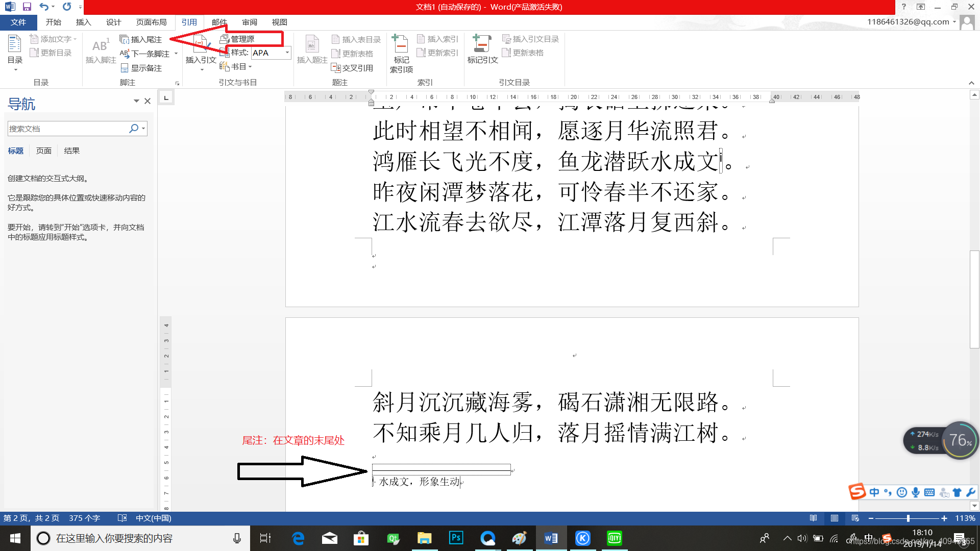
Task: Expand search options arrow in search box
Action: coord(143,129)
